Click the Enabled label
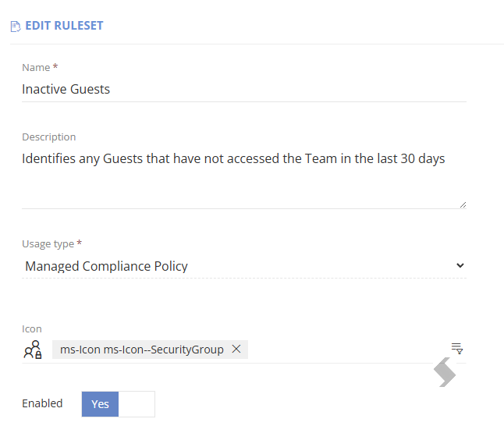 coord(42,403)
